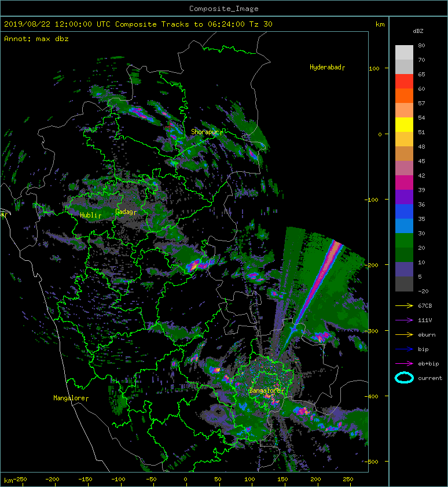
Task: Select the -20 dBZ dark gray swatch
Action: point(404,284)
